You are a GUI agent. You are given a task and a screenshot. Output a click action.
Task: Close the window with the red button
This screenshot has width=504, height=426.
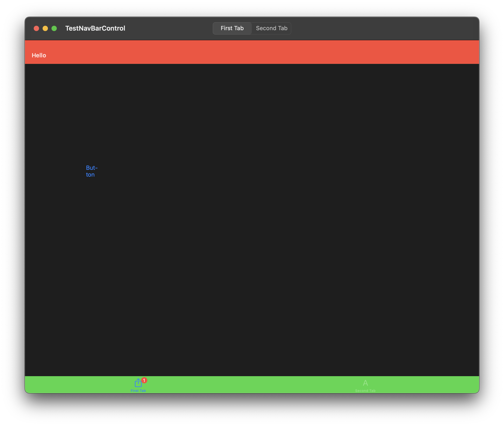pyautogui.click(x=36, y=28)
